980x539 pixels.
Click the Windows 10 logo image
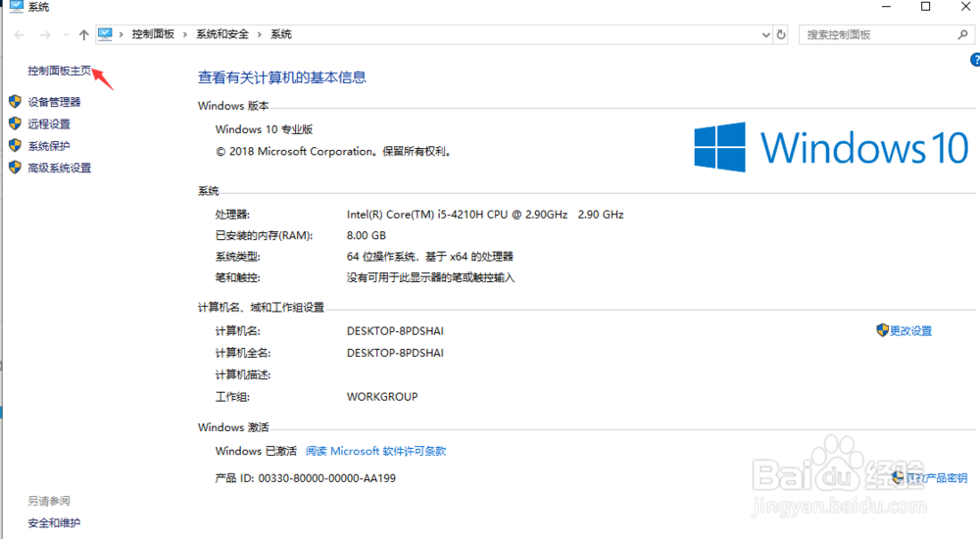(x=831, y=147)
